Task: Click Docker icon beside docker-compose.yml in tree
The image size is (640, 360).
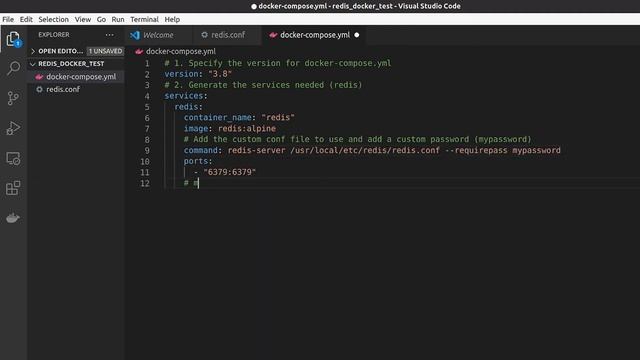Action: 39,77
